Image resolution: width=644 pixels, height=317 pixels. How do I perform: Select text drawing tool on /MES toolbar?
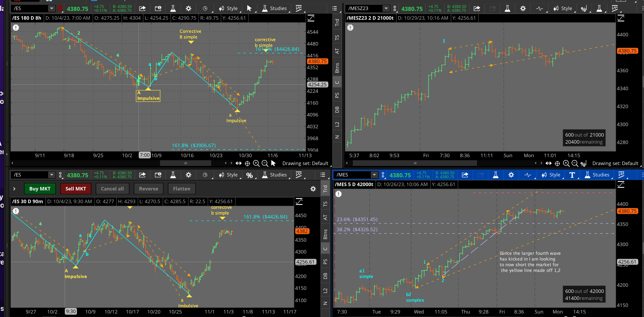(x=572, y=175)
